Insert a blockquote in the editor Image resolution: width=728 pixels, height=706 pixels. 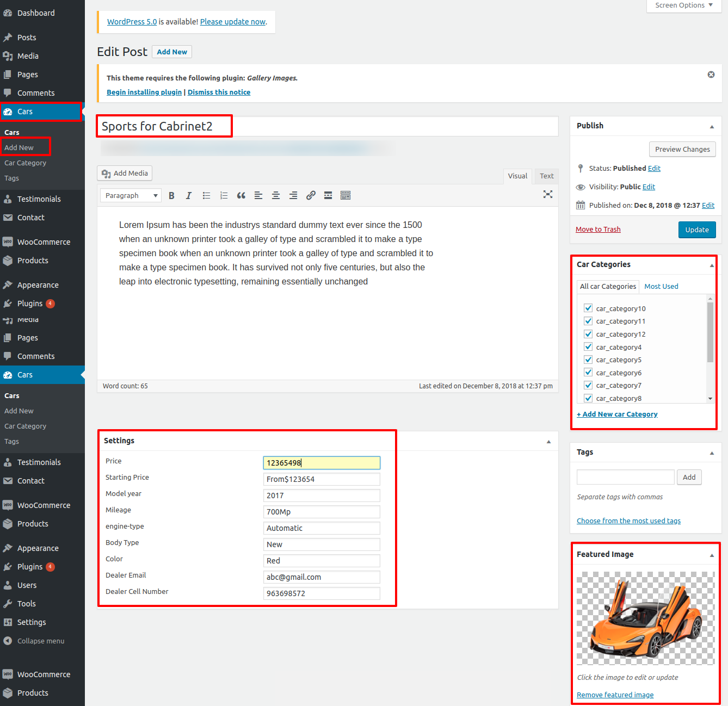click(x=241, y=196)
